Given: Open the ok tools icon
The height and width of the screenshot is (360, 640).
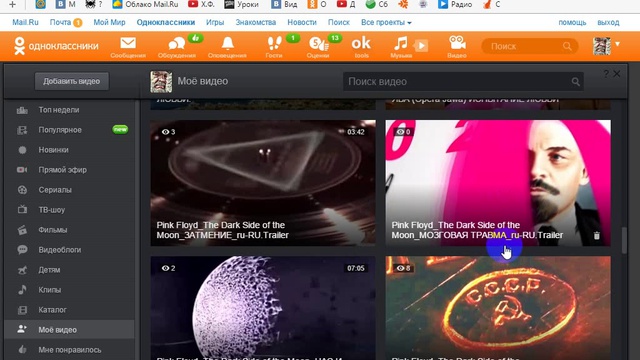Looking at the screenshot, I should click(x=361, y=47).
